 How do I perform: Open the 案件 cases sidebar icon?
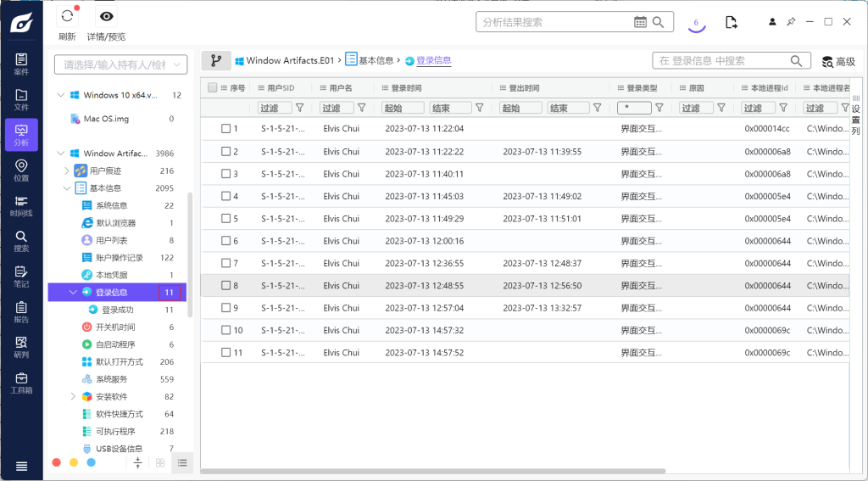21,64
